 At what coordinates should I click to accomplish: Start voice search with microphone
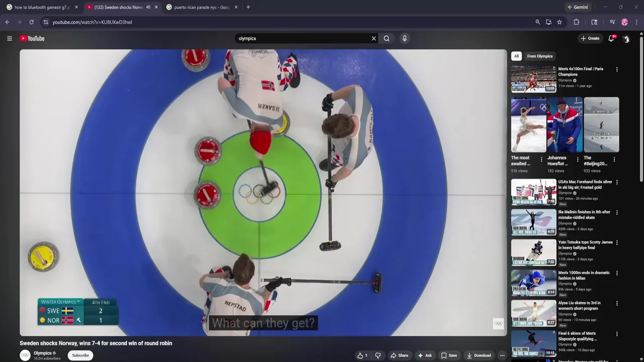[x=405, y=38]
